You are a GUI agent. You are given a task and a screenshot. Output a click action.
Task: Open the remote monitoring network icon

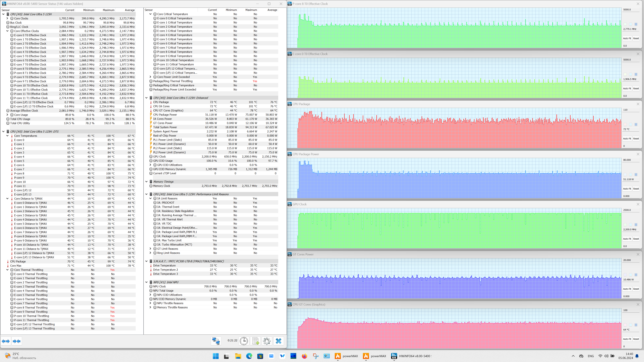pos(216,341)
